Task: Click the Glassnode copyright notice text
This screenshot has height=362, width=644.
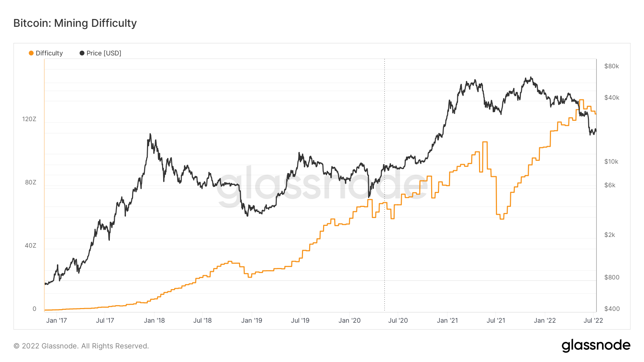Action: pos(81,346)
